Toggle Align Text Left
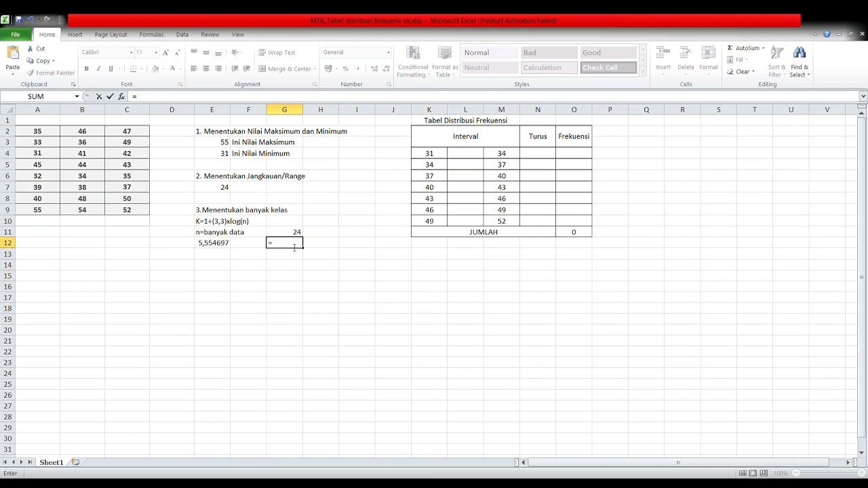868x488 pixels. [x=194, y=68]
